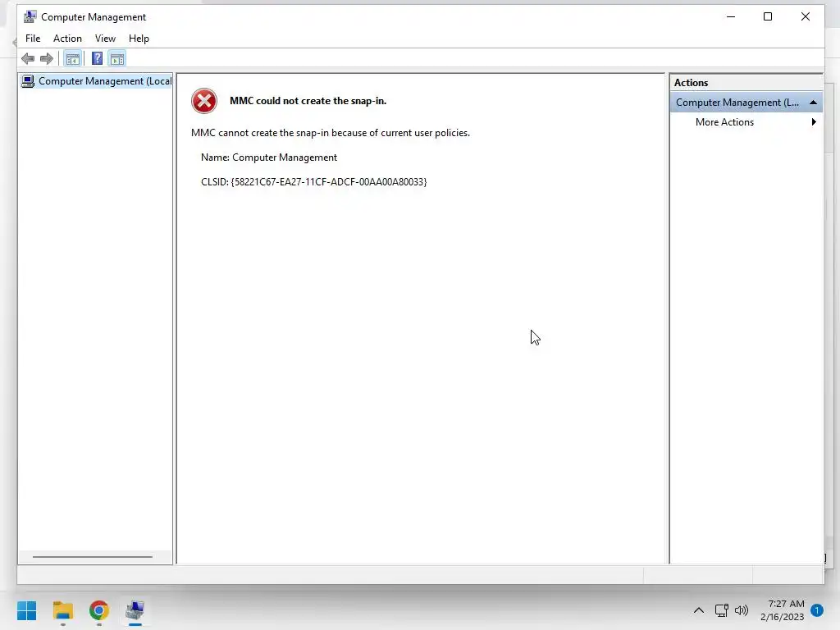Click the red error icon in snap-in message
The width and height of the screenshot is (840, 630).
(x=204, y=101)
